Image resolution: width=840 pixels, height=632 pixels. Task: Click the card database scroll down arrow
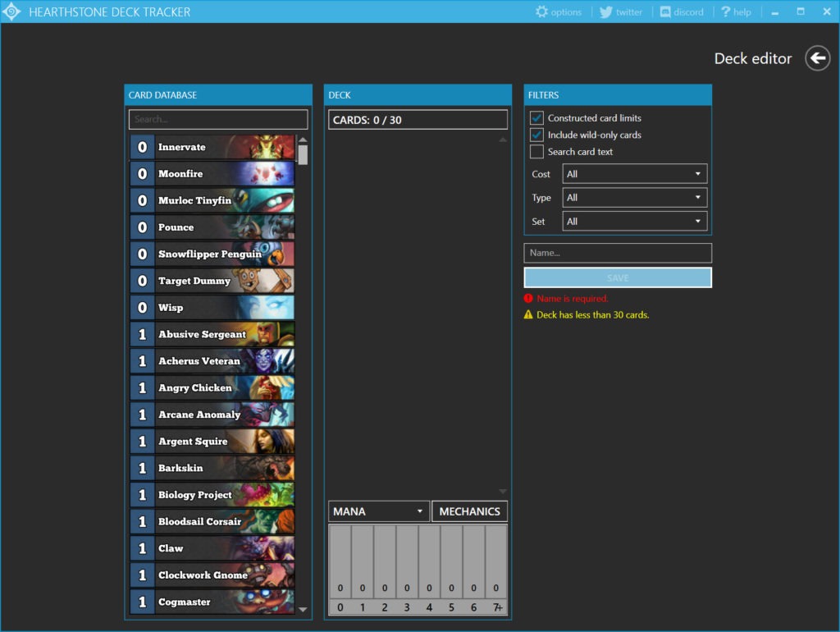tap(303, 610)
